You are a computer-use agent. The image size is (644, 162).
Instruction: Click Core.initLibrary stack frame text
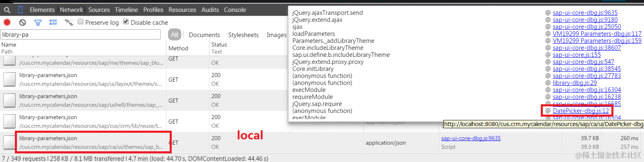coord(313,69)
